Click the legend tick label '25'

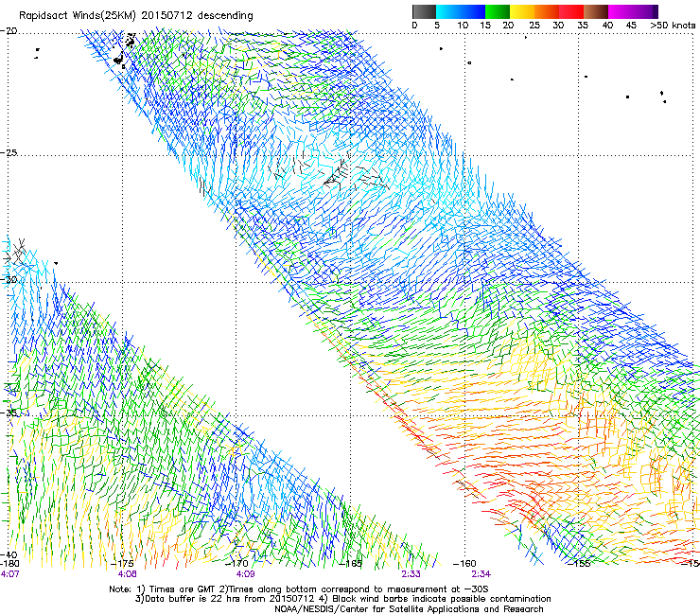click(534, 26)
